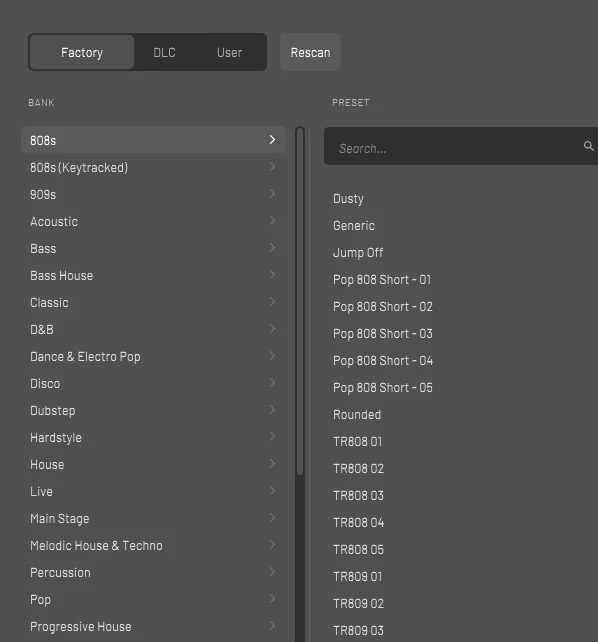Focus the preset Search field
The height and width of the screenshot is (642, 598).
tap(461, 146)
